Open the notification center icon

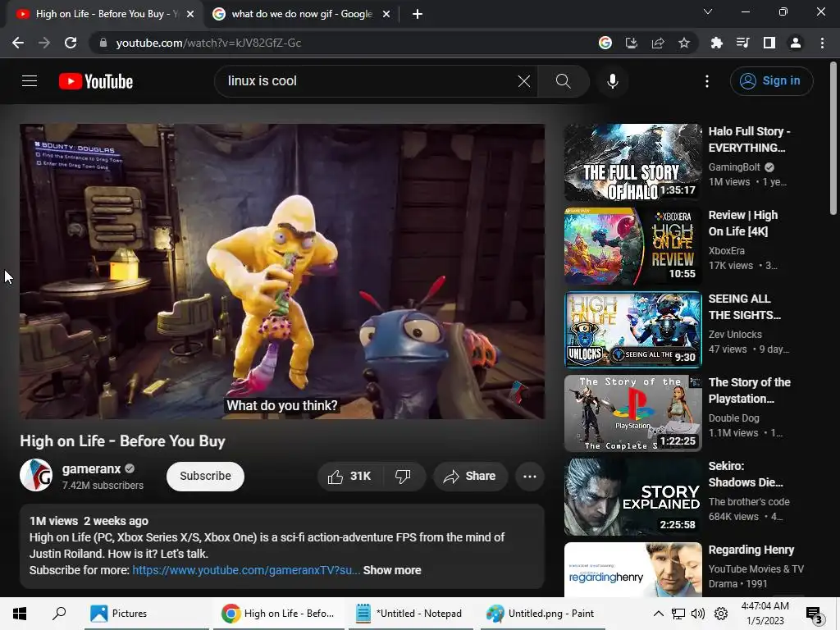coord(815,614)
